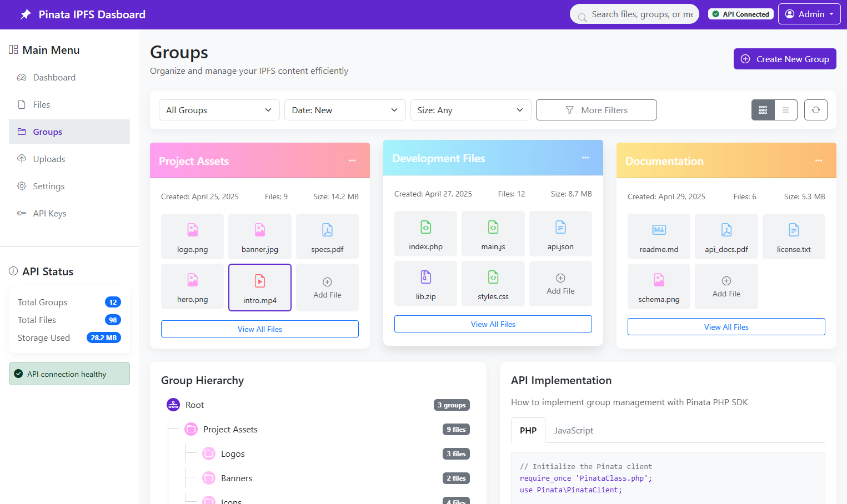This screenshot has height=504, width=847.
Task: Click the Documentation card header
Action: click(x=726, y=160)
